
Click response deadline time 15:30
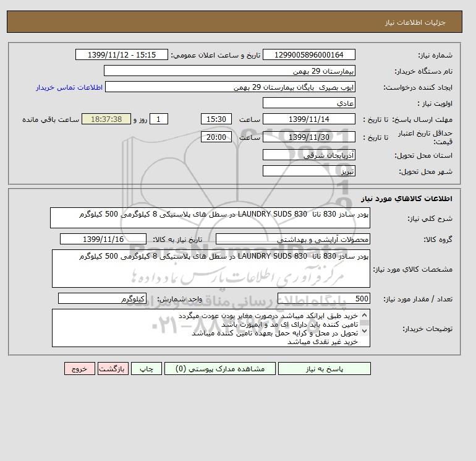pyautogui.click(x=216, y=119)
